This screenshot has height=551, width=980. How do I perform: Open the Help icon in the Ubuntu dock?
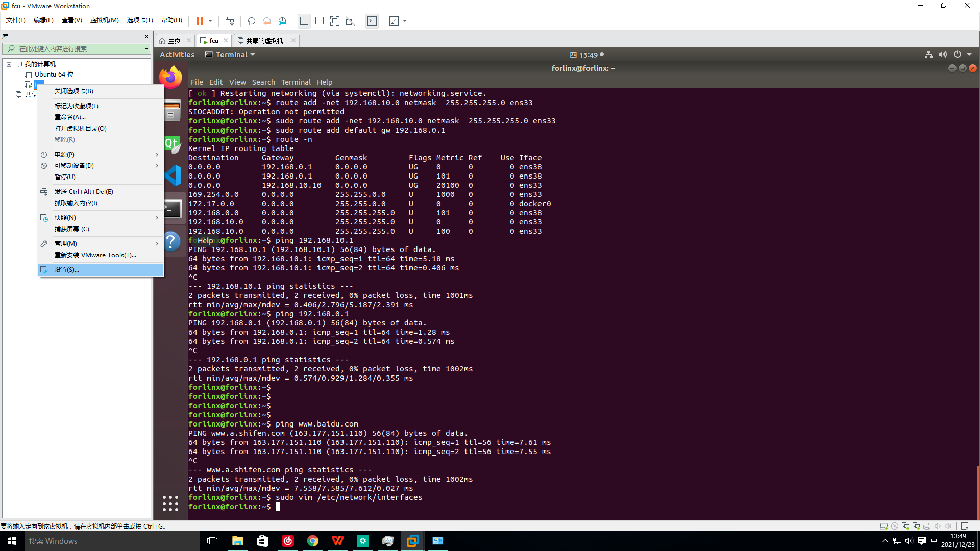172,241
